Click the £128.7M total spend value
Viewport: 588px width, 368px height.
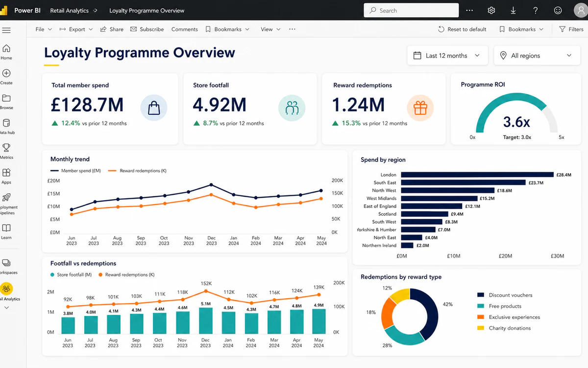pyautogui.click(x=87, y=105)
